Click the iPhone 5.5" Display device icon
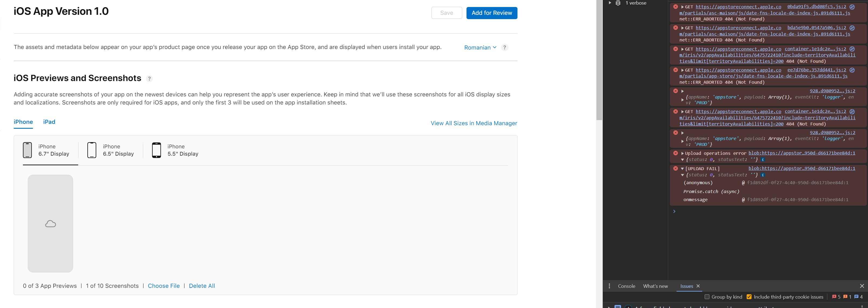Screen dimensions: 868x308 coord(156,150)
